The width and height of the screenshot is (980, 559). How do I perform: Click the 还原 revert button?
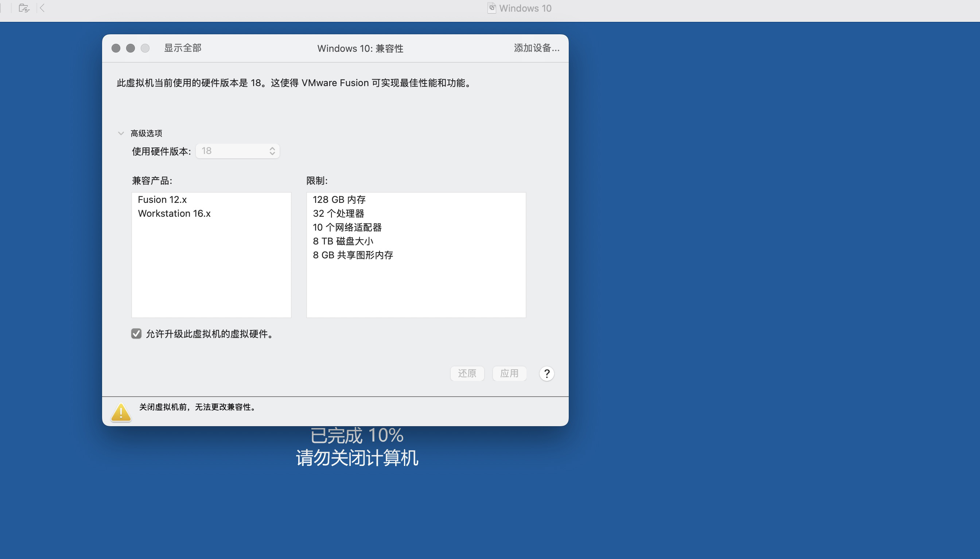tap(467, 374)
